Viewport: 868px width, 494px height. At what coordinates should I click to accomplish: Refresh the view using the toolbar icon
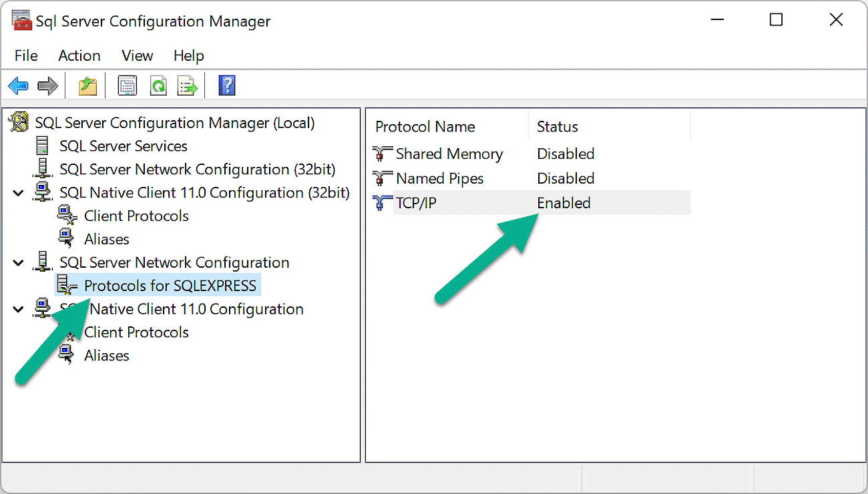tap(158, 85)
